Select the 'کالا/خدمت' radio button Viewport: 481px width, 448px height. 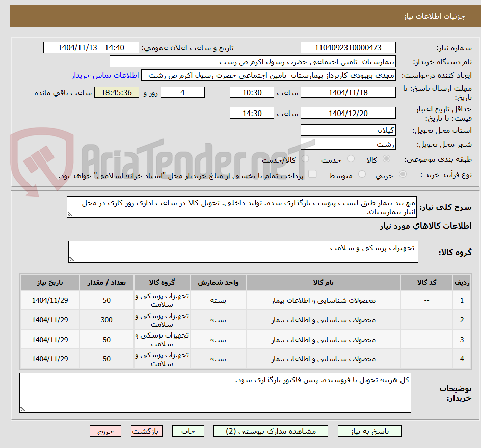[x=305, y=159]
